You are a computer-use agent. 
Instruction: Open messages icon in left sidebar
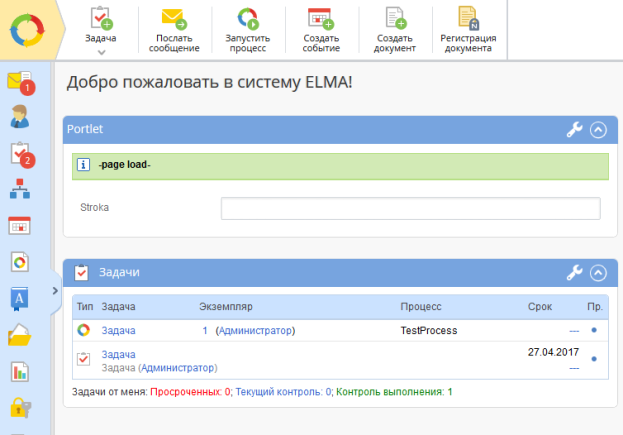[x=19, y=82]
